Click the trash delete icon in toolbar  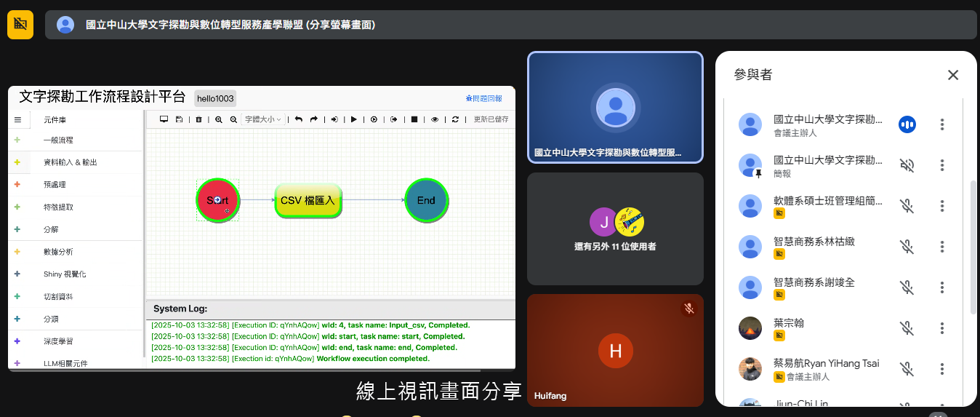(x=198, y=119)
